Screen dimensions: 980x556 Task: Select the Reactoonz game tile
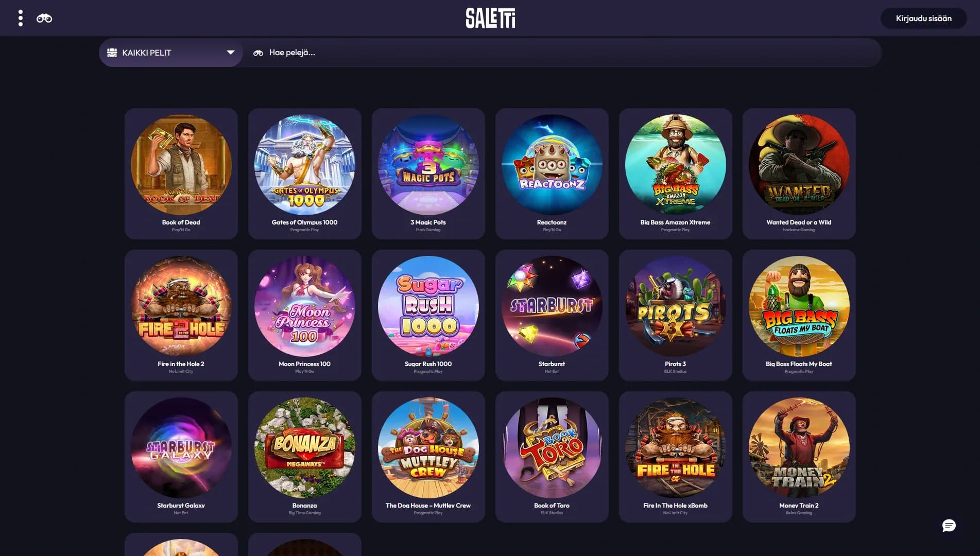(x=552, y=173)
